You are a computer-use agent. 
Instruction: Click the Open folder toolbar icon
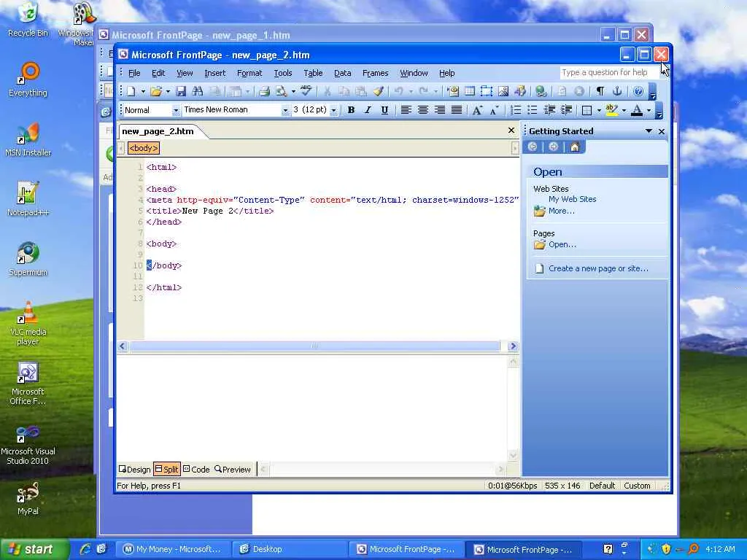(156, 91)
